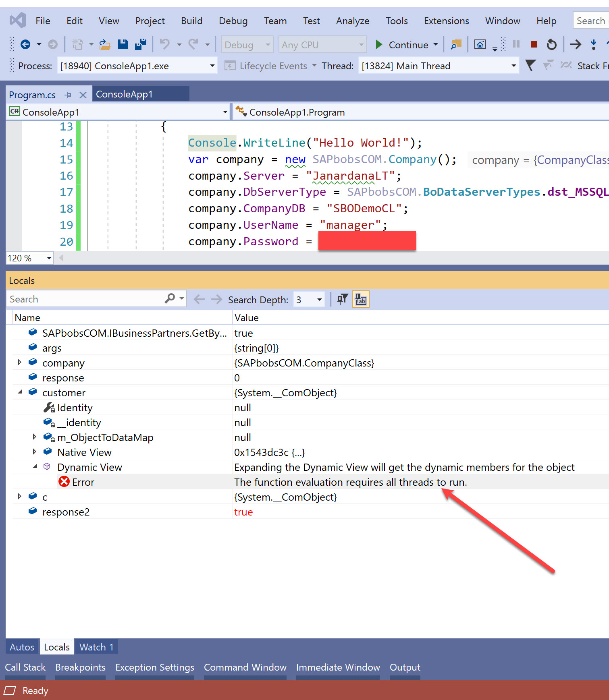Click the Save All icon
Viewport: 609px width, 700px height.
(x=141, y=44)
